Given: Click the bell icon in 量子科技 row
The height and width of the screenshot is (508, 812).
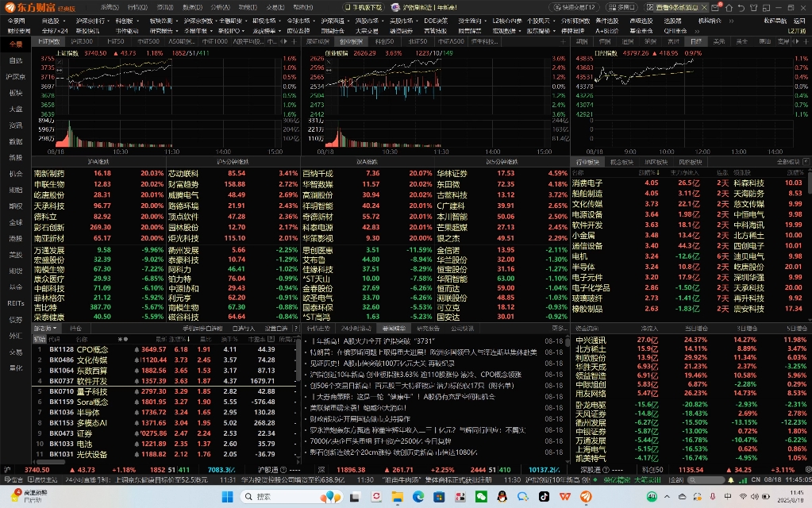Looking at the screenshot, I should [137, 391].
